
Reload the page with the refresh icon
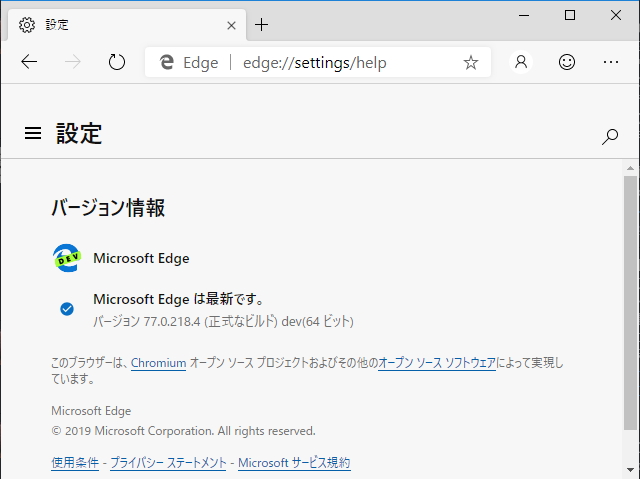point(117,62)
